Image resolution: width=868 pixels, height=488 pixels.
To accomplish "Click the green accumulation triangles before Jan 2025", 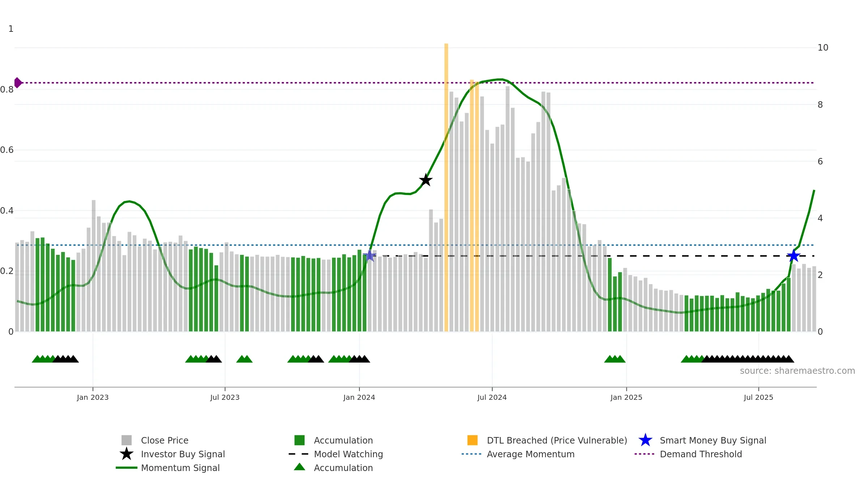I will (615, 359).
